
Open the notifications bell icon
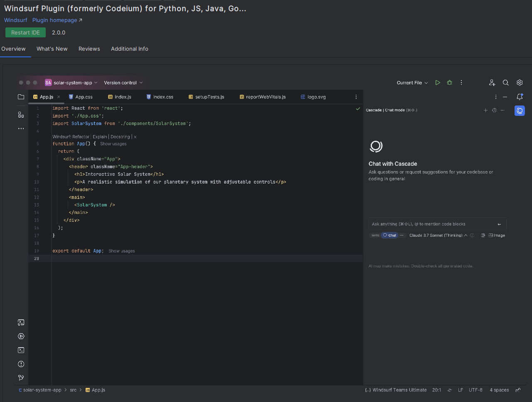point(520,97)
